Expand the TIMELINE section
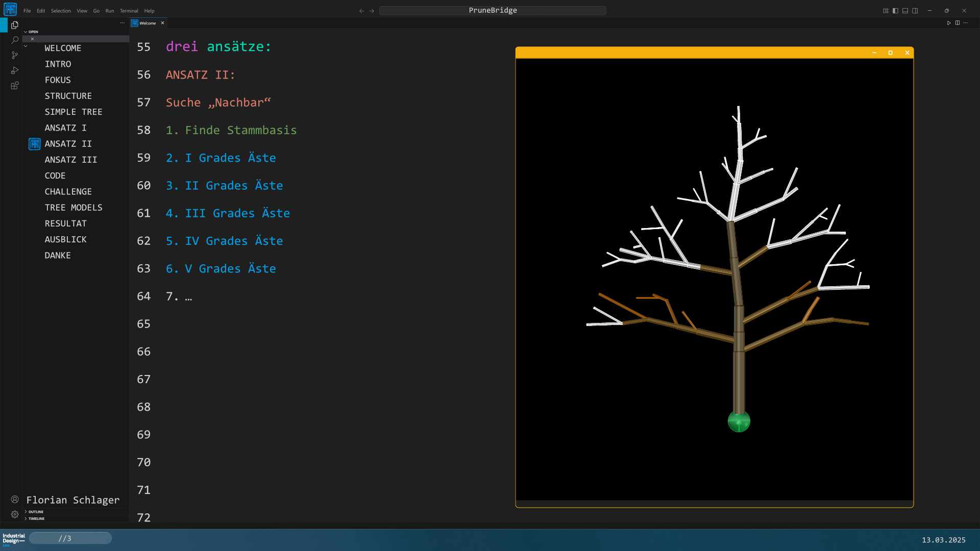The height and width of the screenshot is (551, 980). coord(36,518)
